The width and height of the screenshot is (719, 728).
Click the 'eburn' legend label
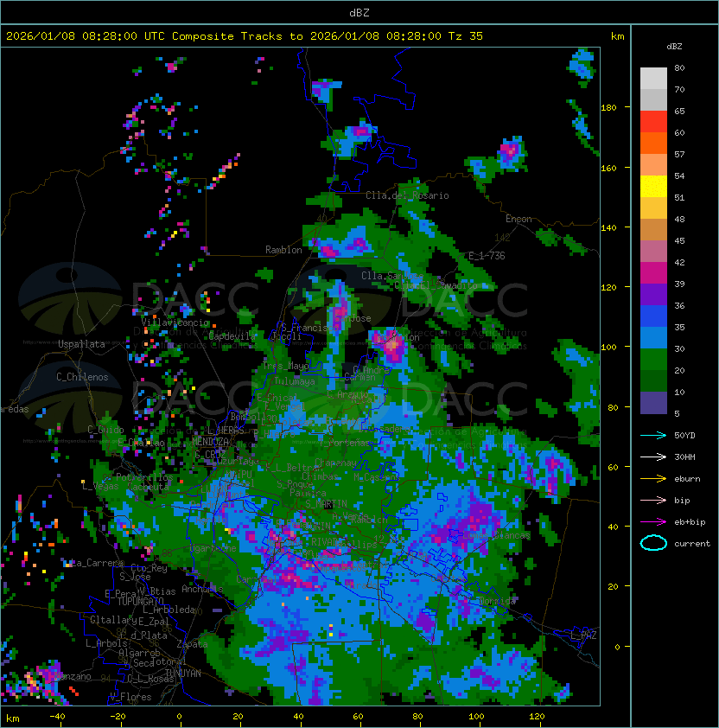(687, 479)
